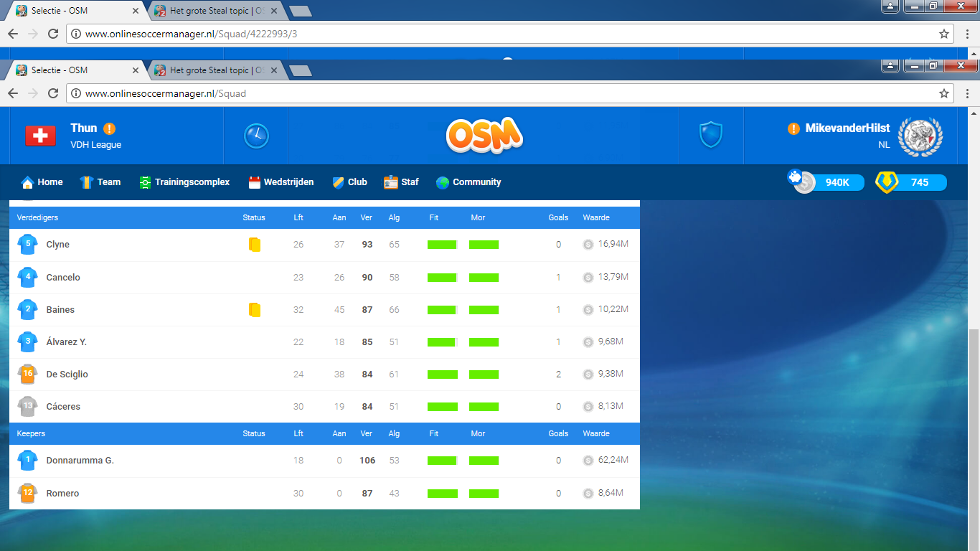Click Clyne's number 5 shirt icon
The image size is (980, 551).
[27, 245]
